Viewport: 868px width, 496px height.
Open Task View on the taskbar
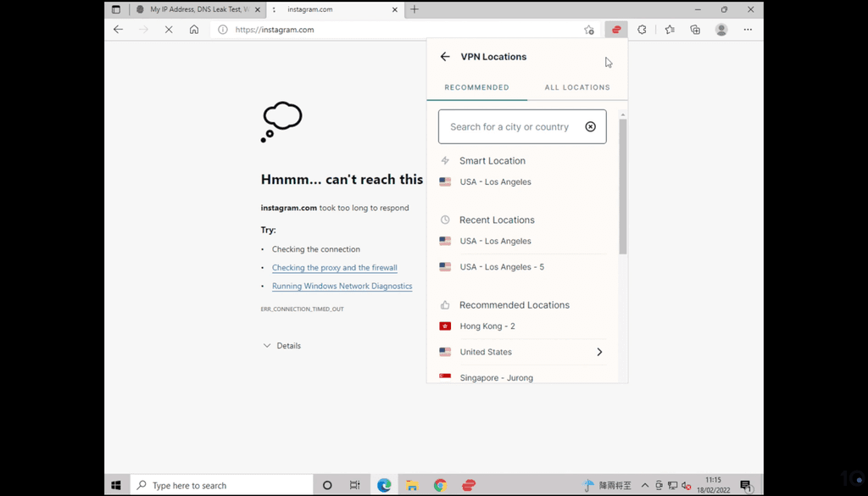(x=355, y=486)
